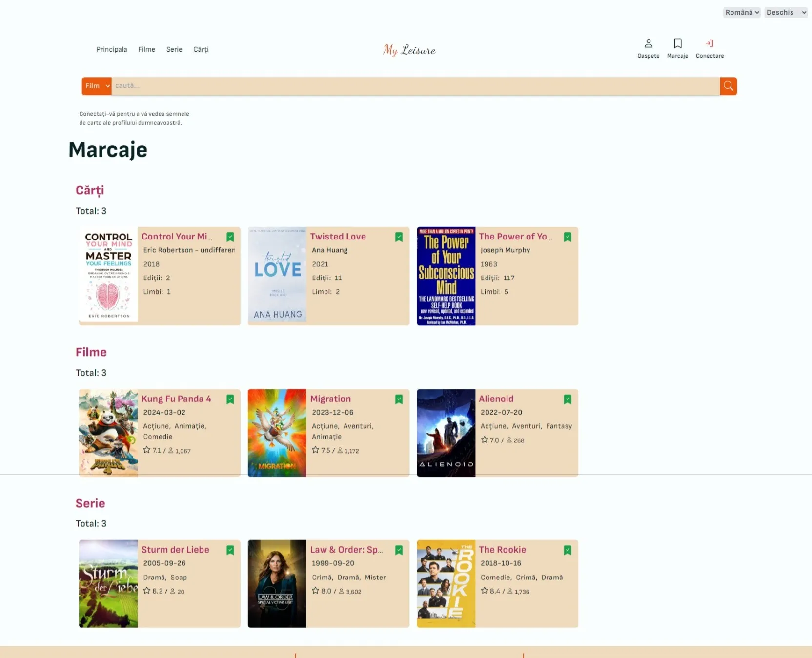Open the Sturm der Liebe title
This screenshot has width=812, height=658.
(x=175, y=550)
